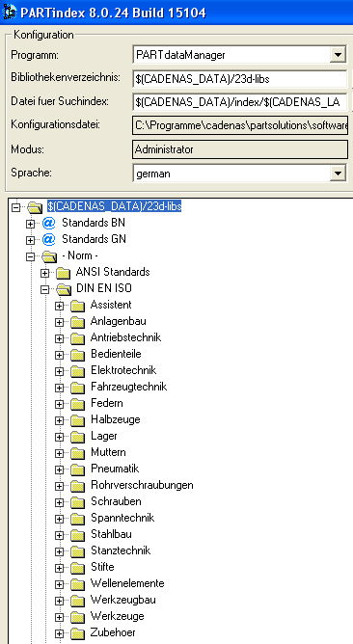The height and width of the screenshot is (644, 353).
Task: Click the DIN EN ISO open folder icon
Action: pyautogui.click(x=64, y=289)
